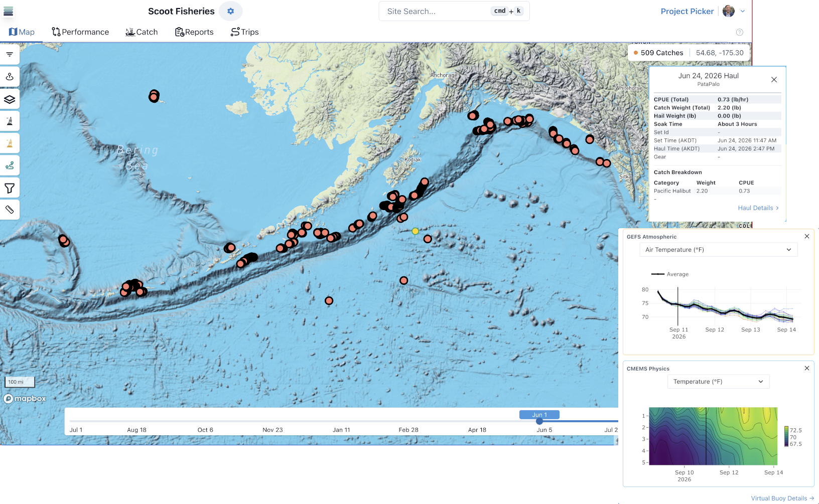
Task: Switch to the Performance tab
Action: click(80, 32)
